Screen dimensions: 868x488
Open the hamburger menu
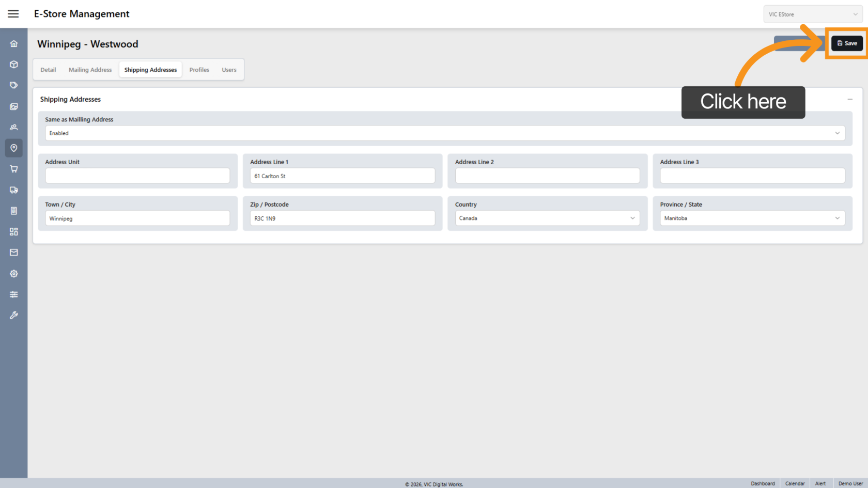13,14
